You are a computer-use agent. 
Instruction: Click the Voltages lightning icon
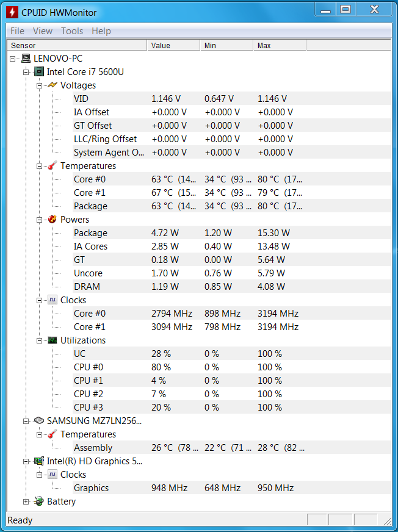tap(52, 85)
